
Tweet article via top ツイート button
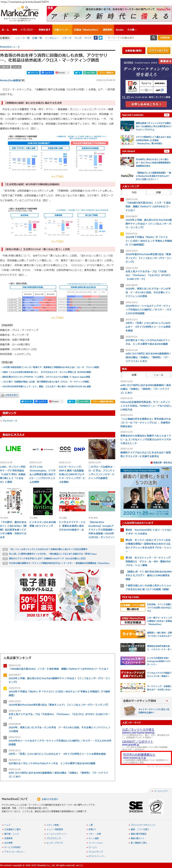pyautogui.click(x=33, y=73)
